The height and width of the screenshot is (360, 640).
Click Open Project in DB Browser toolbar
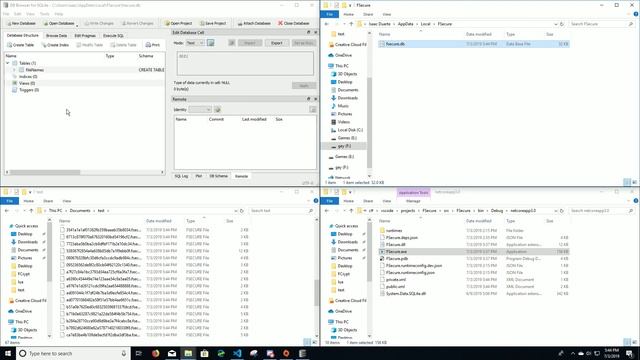point(178,23)
